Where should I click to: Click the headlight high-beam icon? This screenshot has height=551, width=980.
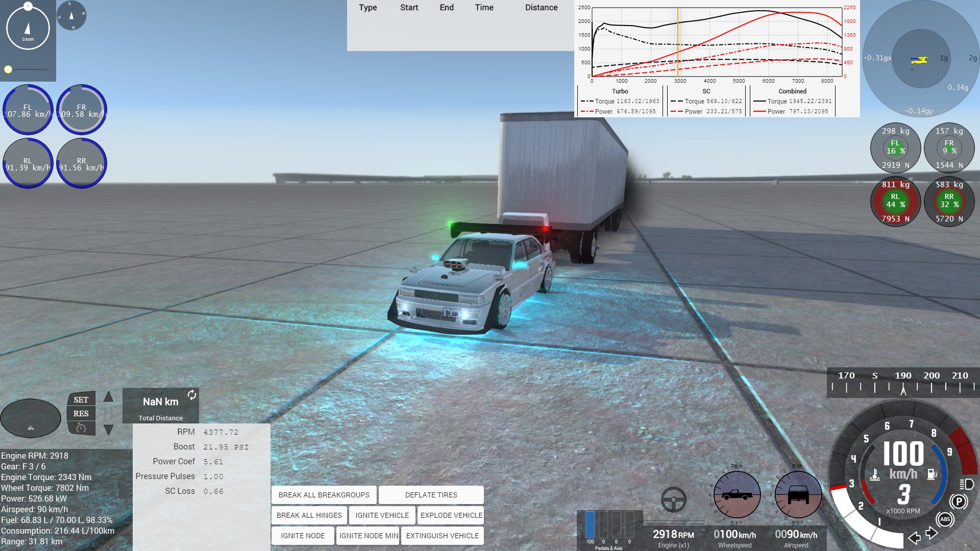[x=966, y=484]
